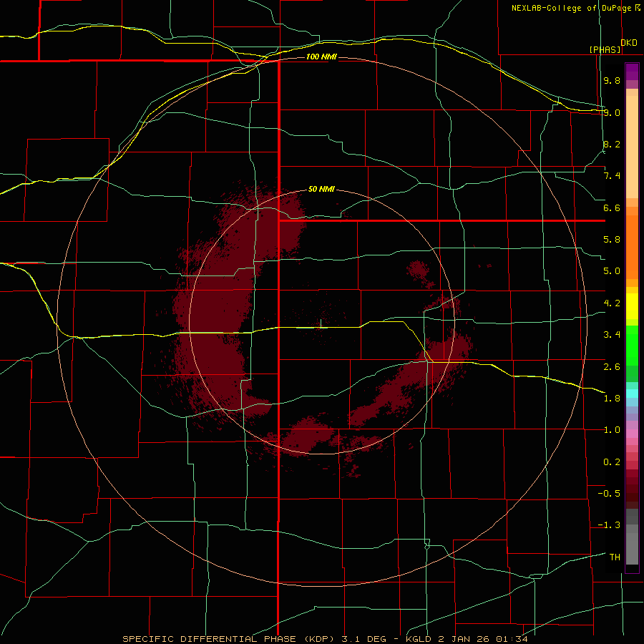Click the -0.5 scale value
644x644 pixels.
[x=609, y=494]
